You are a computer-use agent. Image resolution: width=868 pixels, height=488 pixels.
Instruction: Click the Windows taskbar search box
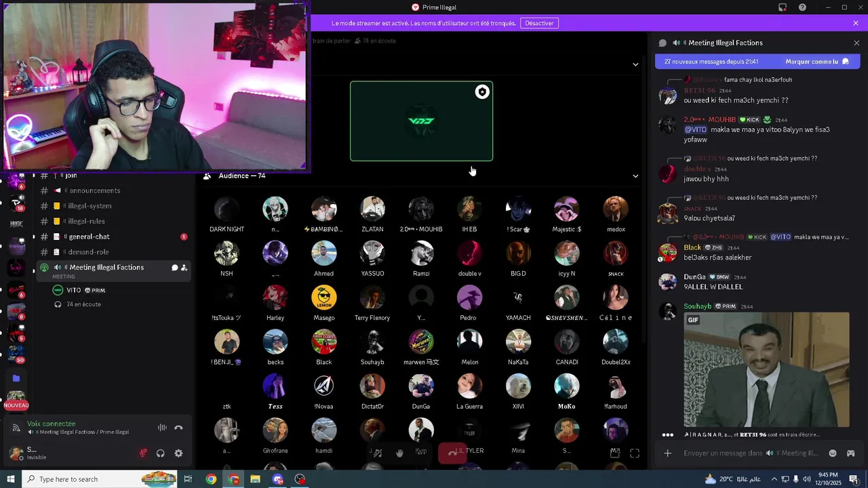[x=100, y=479]
